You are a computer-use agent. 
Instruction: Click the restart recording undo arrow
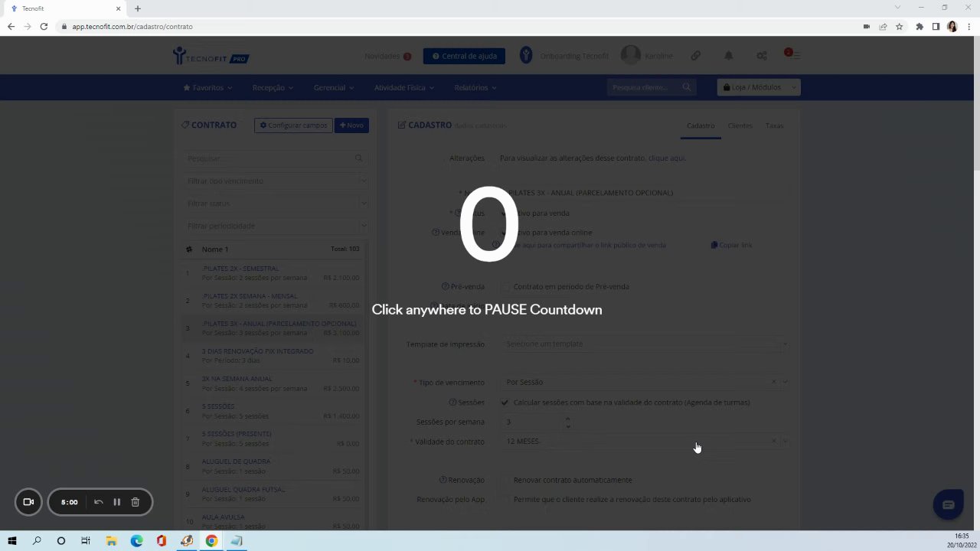tap(99, 502)
